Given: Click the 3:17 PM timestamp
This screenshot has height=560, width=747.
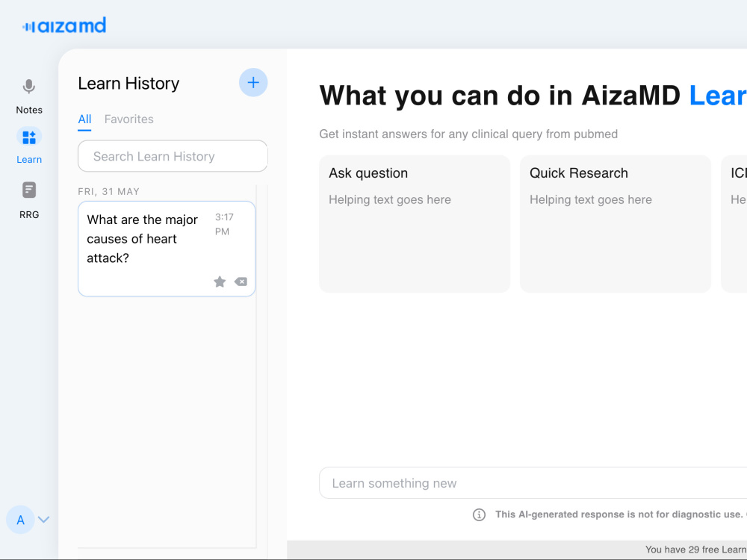Looking at the screenshot, I should (224, 224).
